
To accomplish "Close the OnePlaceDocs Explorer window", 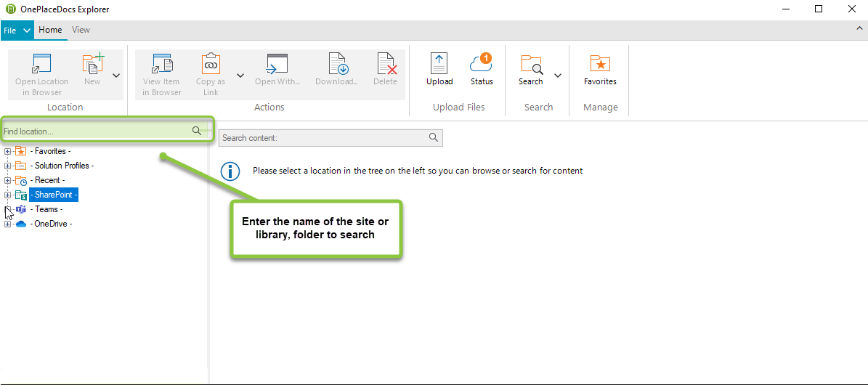I will [x=853, y=9].
